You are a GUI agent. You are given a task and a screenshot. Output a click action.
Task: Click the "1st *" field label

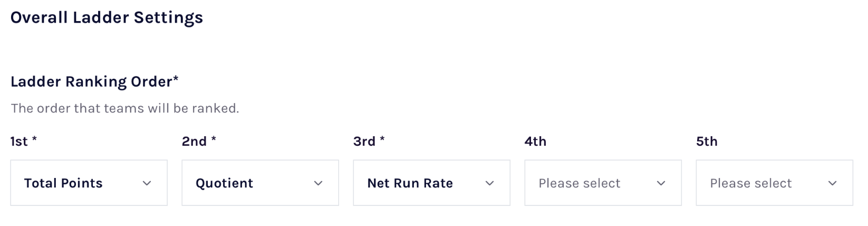pyautogui.click(x=24, y=142)
